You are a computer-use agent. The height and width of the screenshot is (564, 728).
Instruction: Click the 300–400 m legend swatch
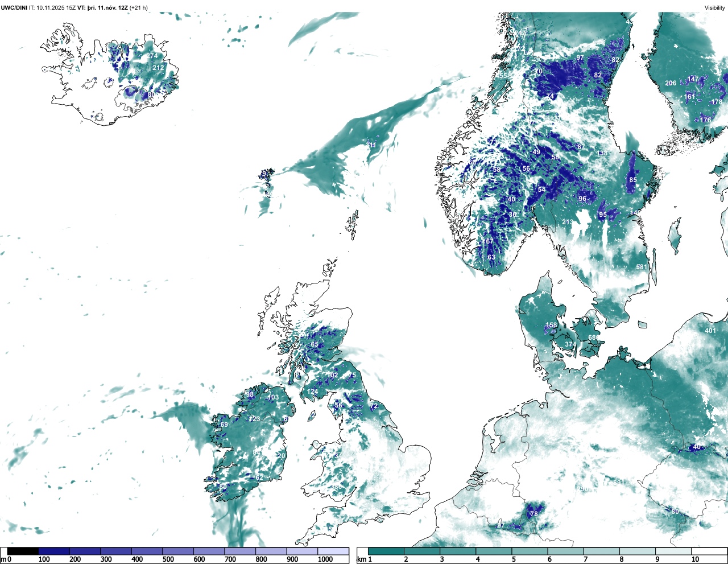[x=116, y=551]
